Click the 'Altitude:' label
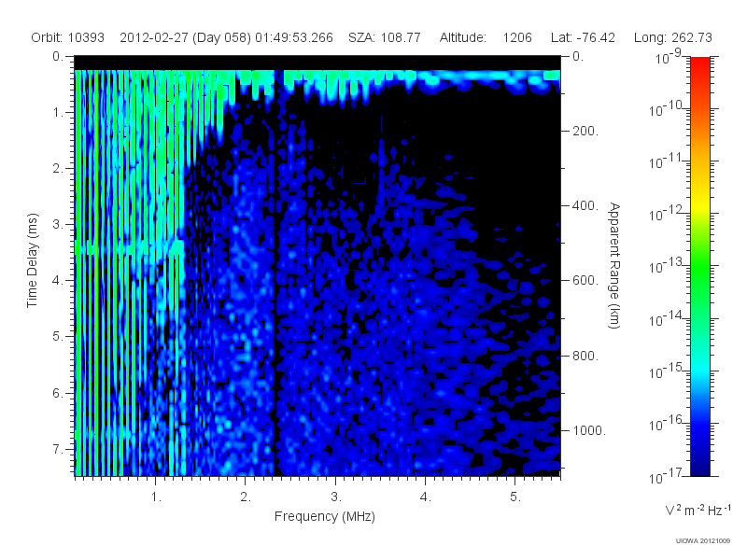The width and height of the screenshot is (747, 560). 462,37
